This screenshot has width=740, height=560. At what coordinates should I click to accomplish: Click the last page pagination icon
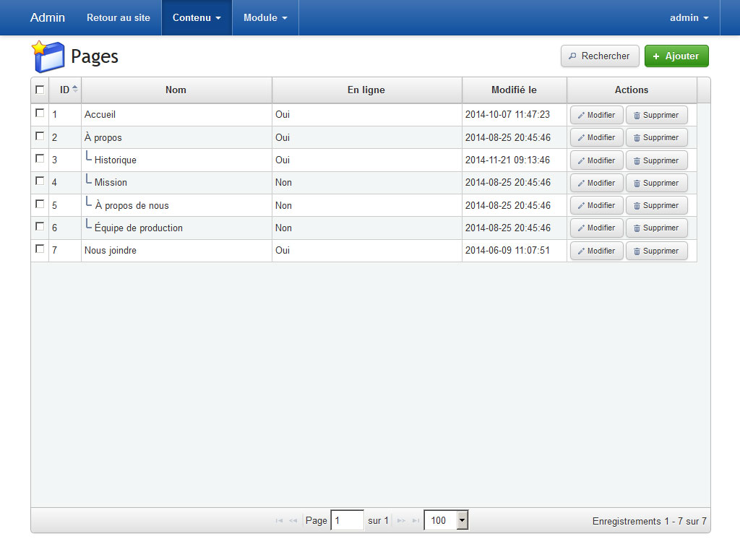[416, 521]
